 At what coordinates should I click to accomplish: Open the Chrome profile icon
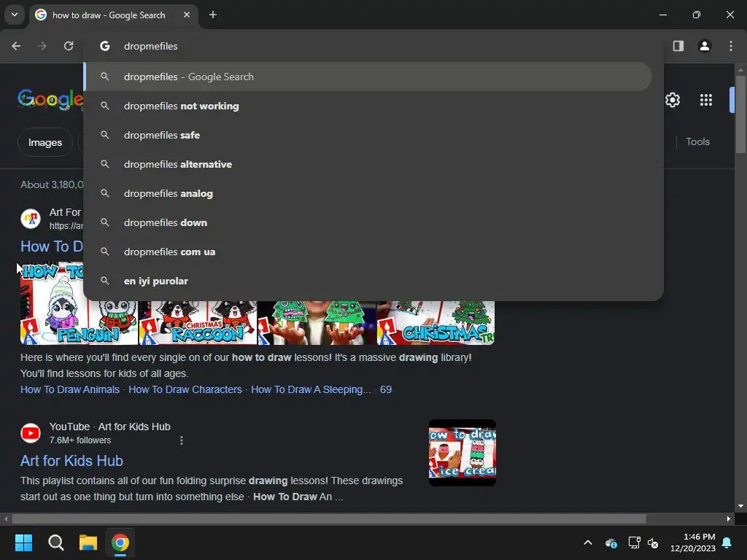click(x=704, y=46)
